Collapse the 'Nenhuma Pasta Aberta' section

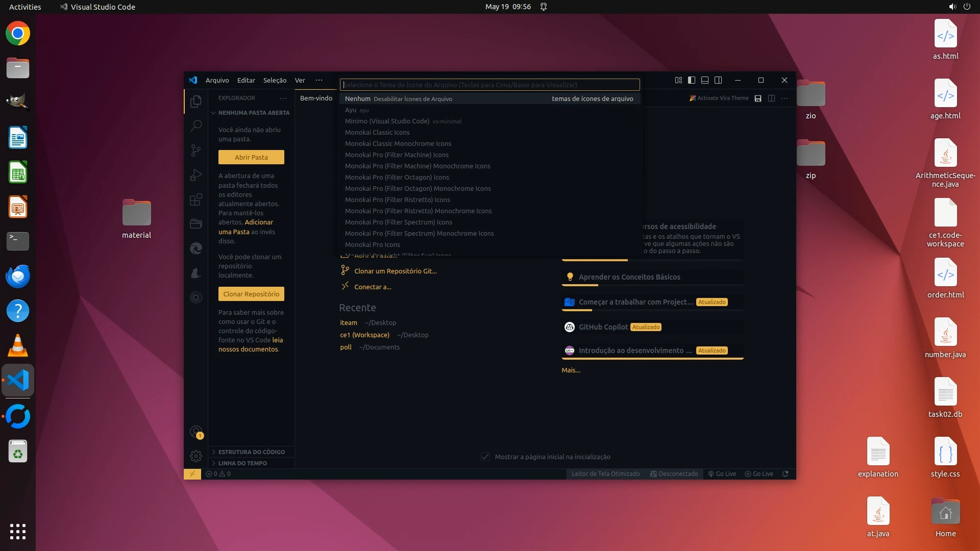click(x=253, y=113)
